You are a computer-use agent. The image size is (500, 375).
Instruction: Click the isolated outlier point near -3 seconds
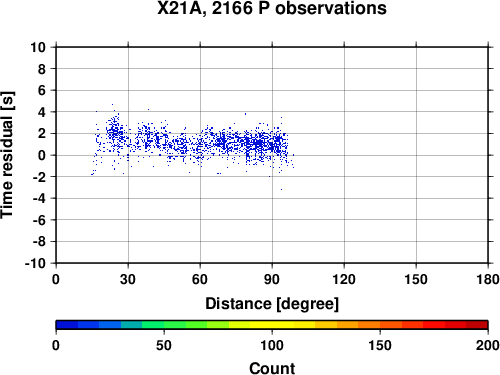(281, 189)
